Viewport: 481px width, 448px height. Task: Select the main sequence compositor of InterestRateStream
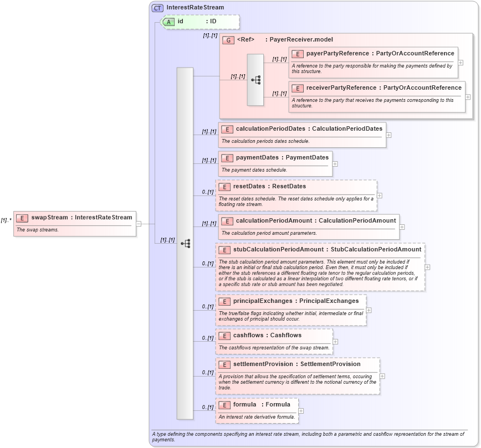pyautogui.click(x=187, y=243)
